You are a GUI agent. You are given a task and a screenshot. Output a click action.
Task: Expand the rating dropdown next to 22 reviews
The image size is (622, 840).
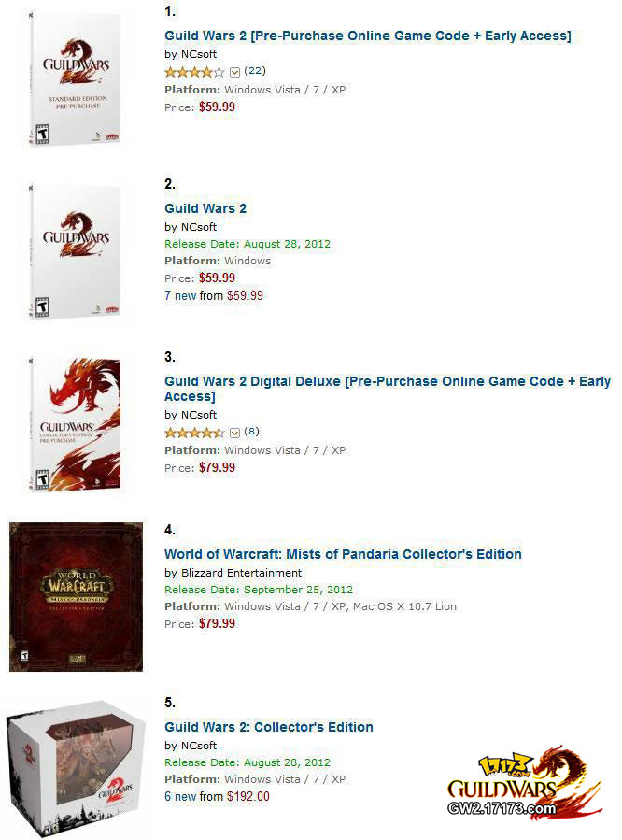[234, 72]
